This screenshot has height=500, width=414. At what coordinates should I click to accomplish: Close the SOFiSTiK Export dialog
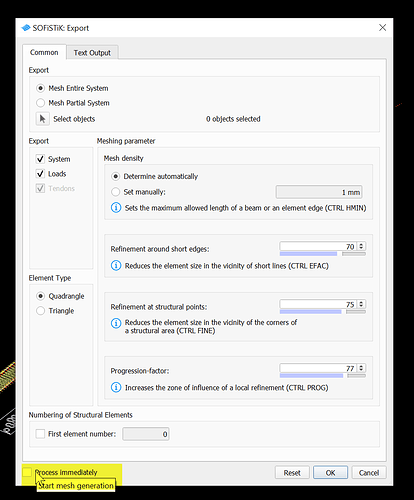click(382, 28)
